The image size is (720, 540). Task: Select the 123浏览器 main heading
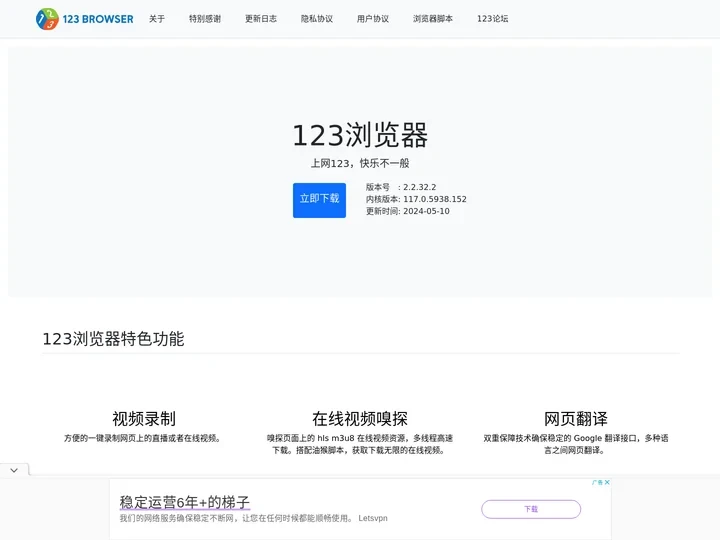(x=360, y=135)
